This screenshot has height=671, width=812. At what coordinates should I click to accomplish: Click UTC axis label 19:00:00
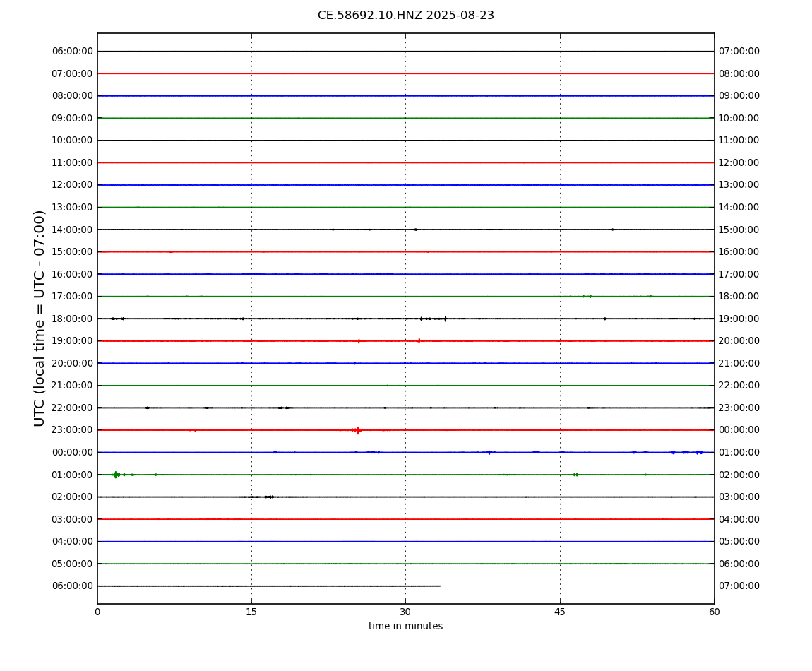[x=73, y=341]
